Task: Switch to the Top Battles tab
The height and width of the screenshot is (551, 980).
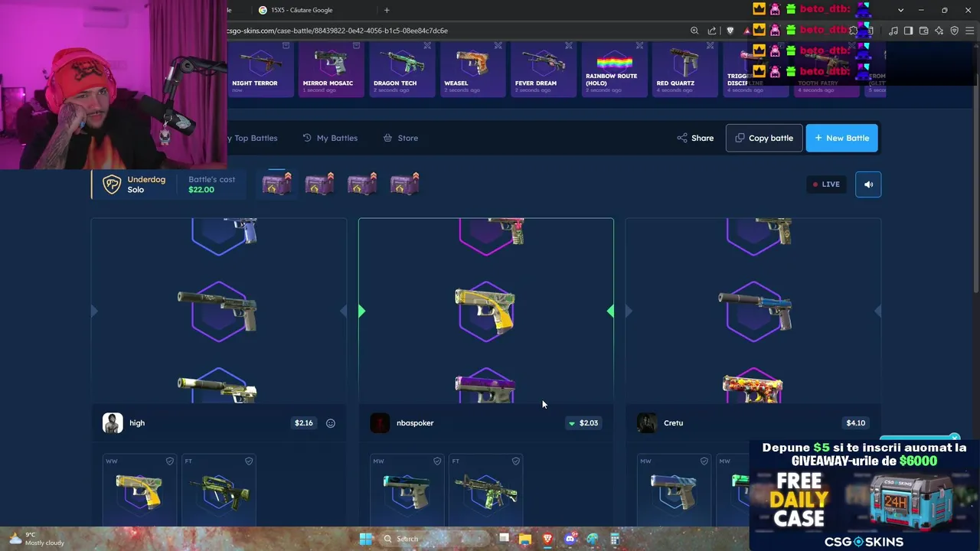Action: point(253,138)
